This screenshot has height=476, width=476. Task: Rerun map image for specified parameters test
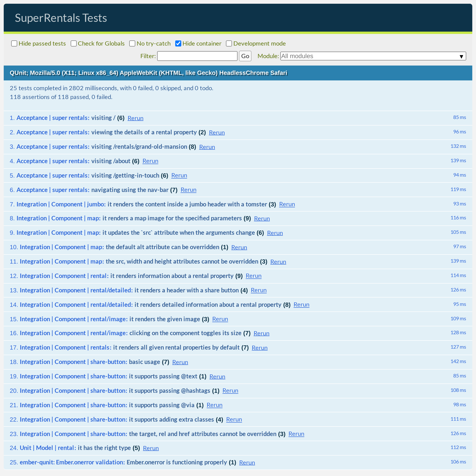coord(262,218)
